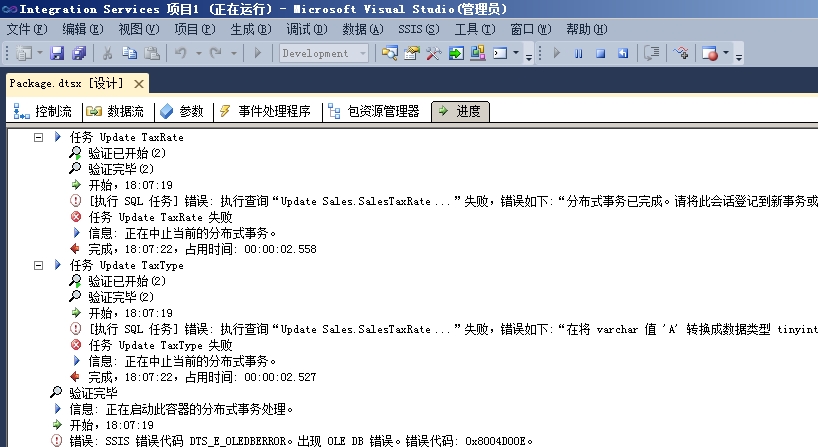Open debug toolbar overflow options arrow
The width and height of the screenshot is (818, 447).
pyautogui.click(x=739, y=56)
